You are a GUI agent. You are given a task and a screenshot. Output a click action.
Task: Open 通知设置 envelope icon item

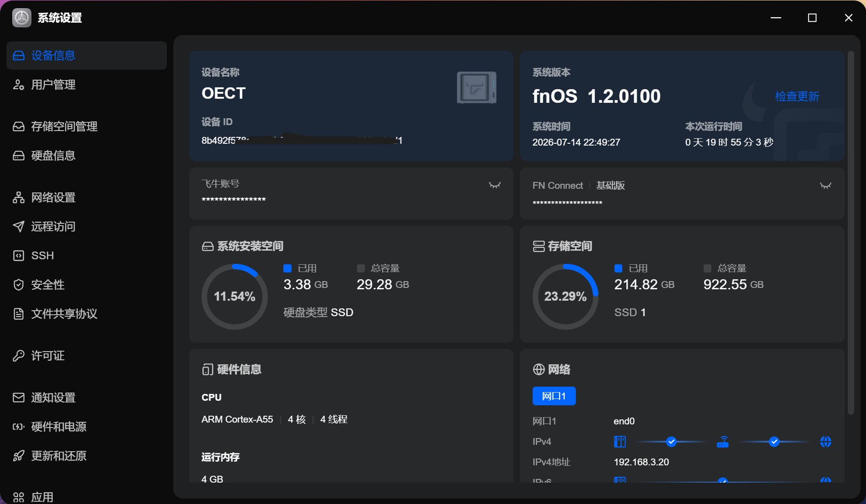[86, 398]
